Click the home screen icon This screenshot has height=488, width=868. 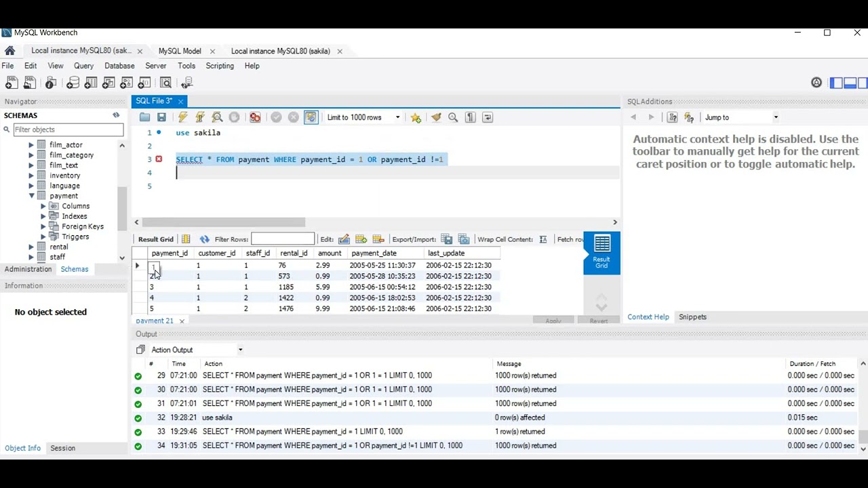click(9, 51)
